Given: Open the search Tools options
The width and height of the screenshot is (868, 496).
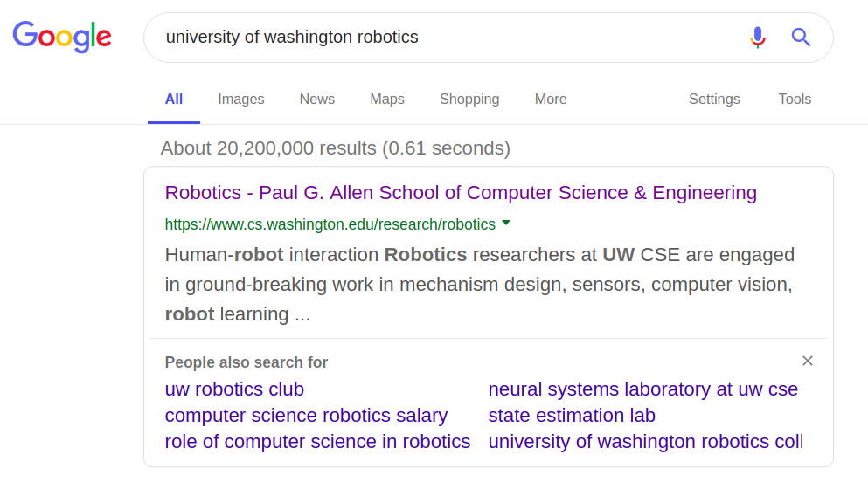Looking at the screenshot, I should (x=795, y=99).
